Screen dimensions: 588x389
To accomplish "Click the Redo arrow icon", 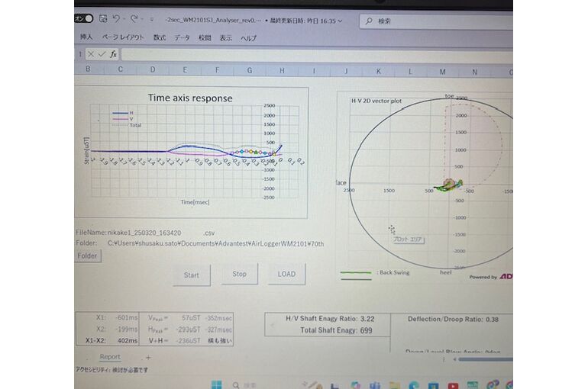I will click(x=134, y=18).
